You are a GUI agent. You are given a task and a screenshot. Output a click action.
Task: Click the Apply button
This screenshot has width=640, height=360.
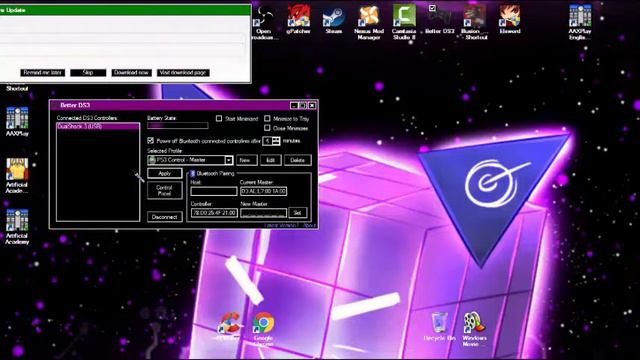point(164,173)
